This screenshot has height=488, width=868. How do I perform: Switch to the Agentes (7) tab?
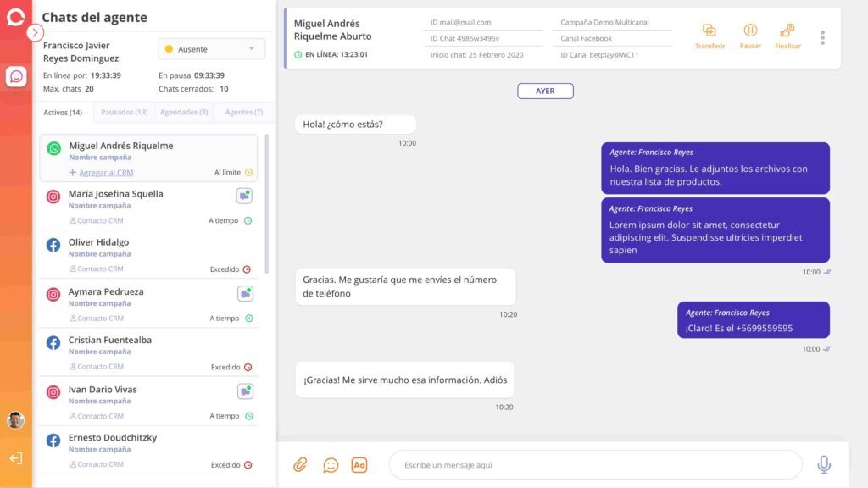click(x=242, y=111)
